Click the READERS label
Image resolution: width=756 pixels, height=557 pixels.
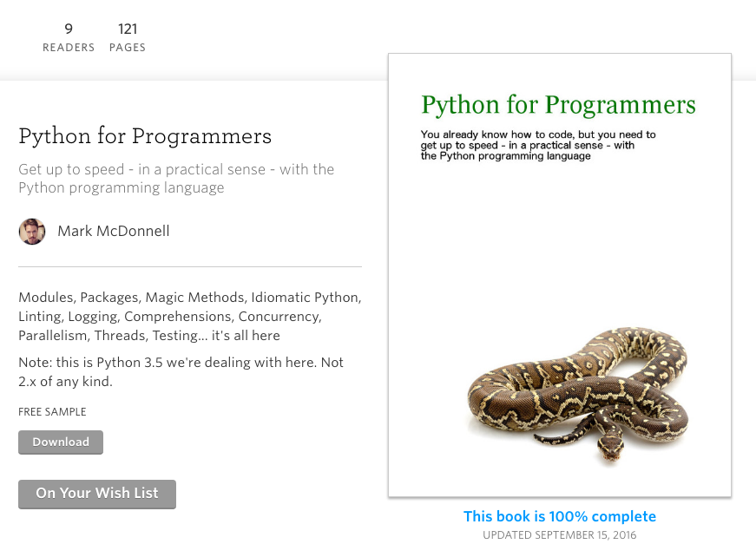[x=69, y=49]
